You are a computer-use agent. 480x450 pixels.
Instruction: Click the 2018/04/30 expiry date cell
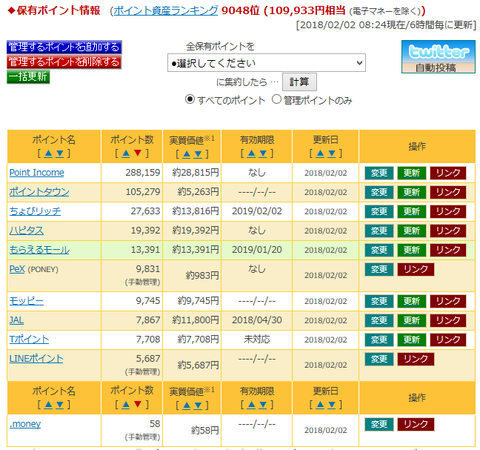(x=257, y=320)
